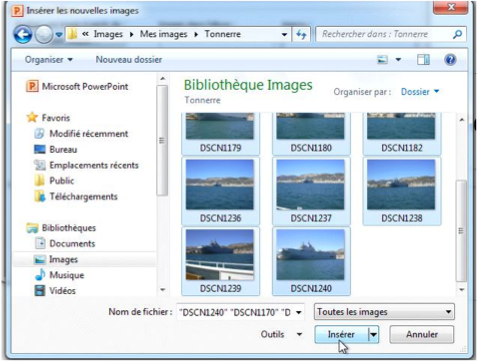Click the refresh arrows icon beside address bar
The width and height of the screenshot is (477, 361).
pyautogui.click(x=301, y=34)
